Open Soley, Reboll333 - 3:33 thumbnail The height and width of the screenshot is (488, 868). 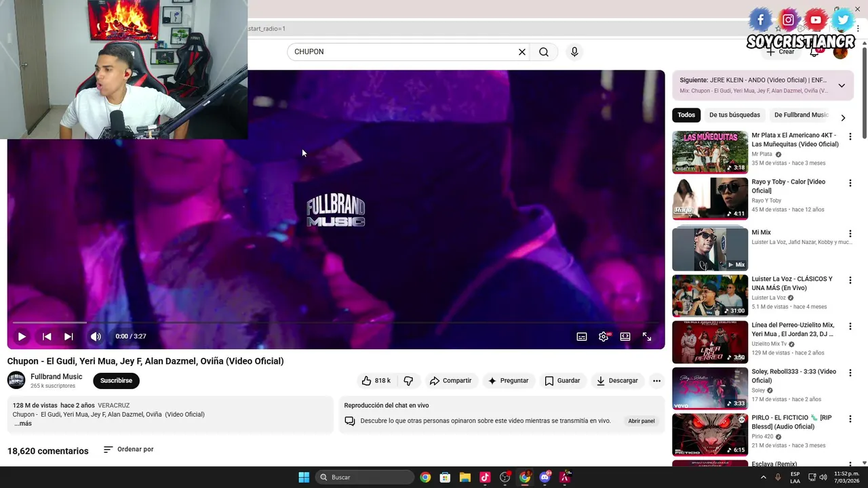click(x=710, y=388)
